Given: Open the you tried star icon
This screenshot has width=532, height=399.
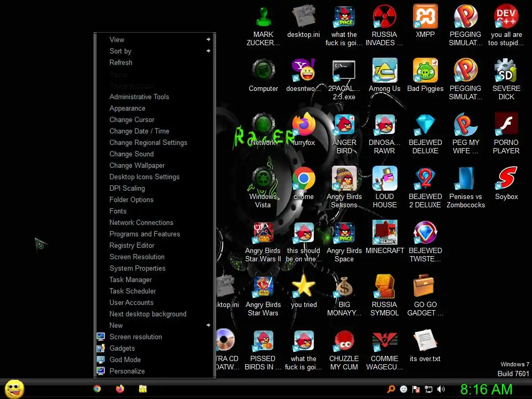Looking at the screenshot, I should pos(303,292).
